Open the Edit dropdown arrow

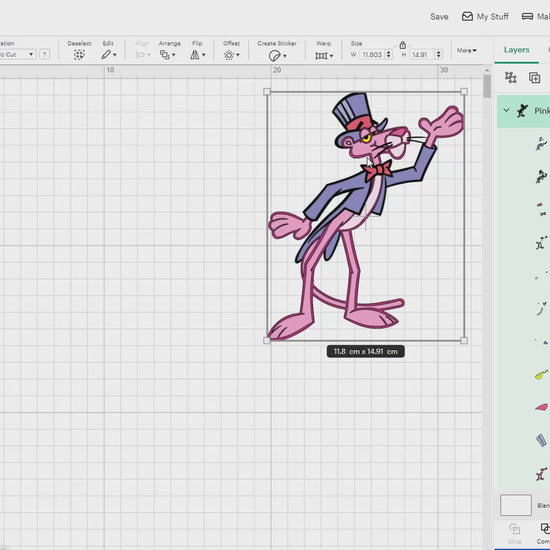pyautogui.click(x=115, y=55)
